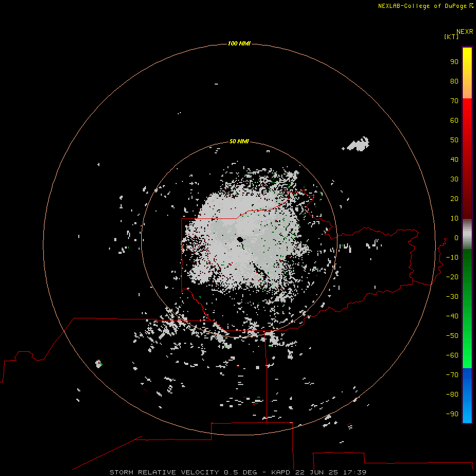Select the -10 scale label
476x476 pixels.
[452, 258]
